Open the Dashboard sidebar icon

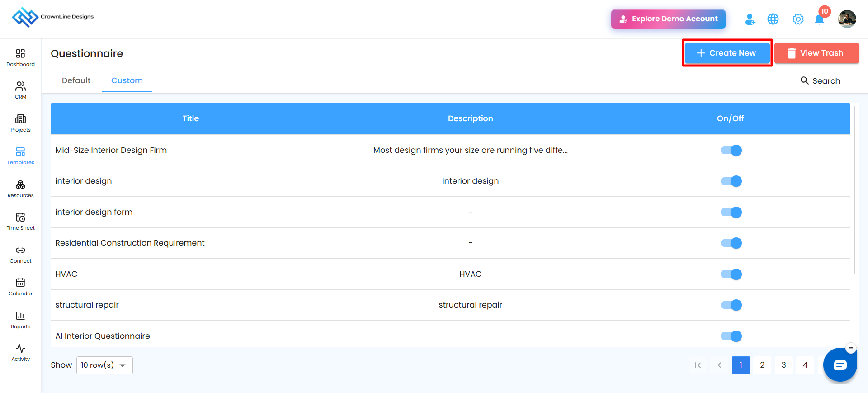tap(20, 53)
